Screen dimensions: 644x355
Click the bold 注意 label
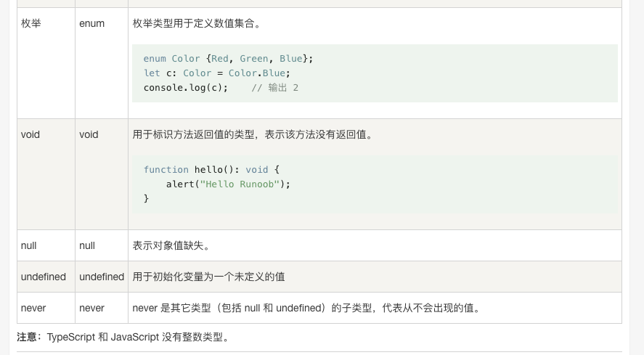click(29, 337)
